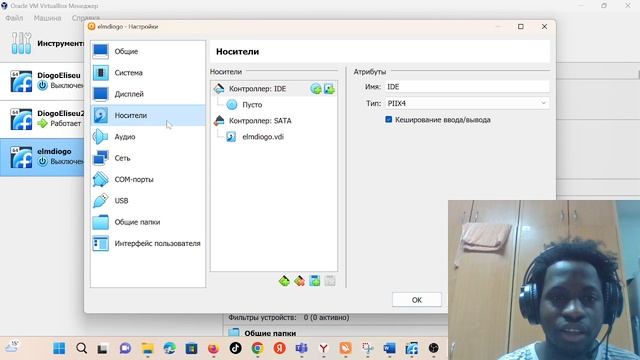Open Windows Start menu
This screenshot has width=640, height=360.
[59, 348]
